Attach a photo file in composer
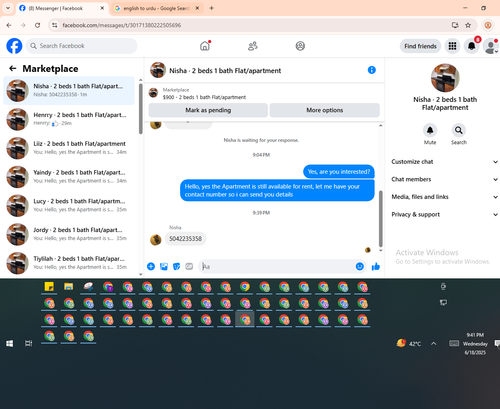500x409 pixels. click(x=164, y=266)
